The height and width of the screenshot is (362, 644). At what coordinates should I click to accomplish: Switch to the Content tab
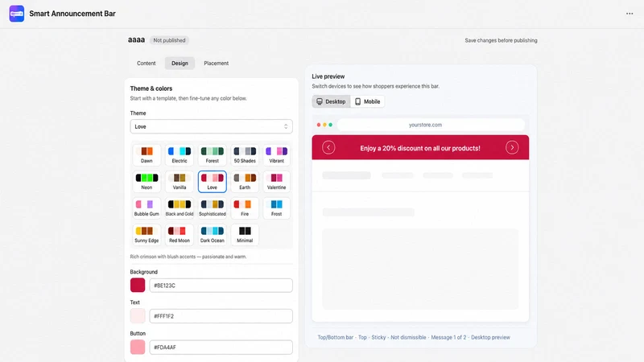click(x=147, y=64)
